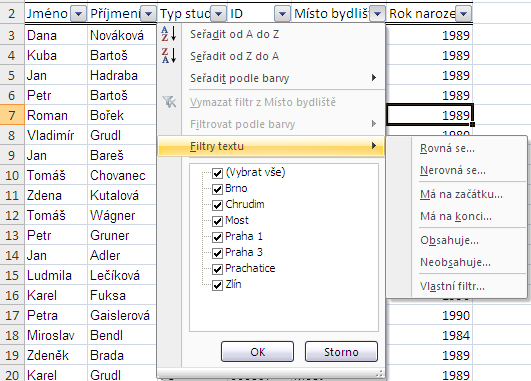Viewport: 531px width, 381px height.
Task: Open the Příjmení column filter dropdown
Action: 148,14
